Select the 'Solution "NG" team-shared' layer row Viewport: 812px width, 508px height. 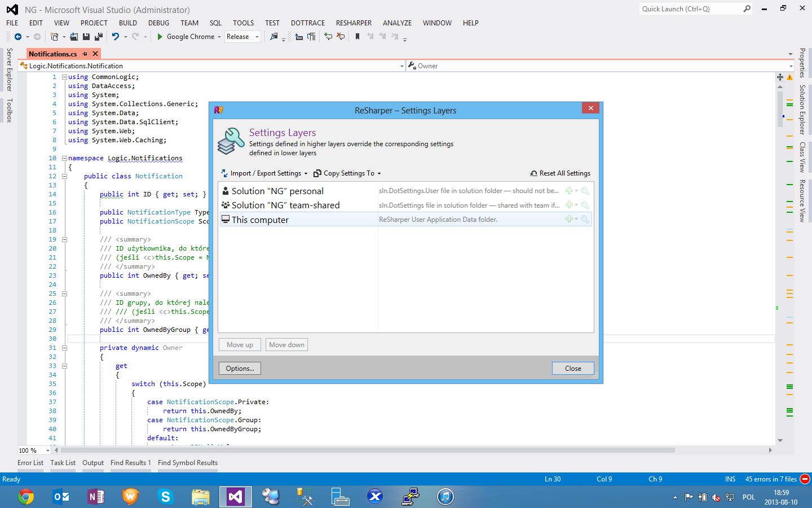click(405, 205)
